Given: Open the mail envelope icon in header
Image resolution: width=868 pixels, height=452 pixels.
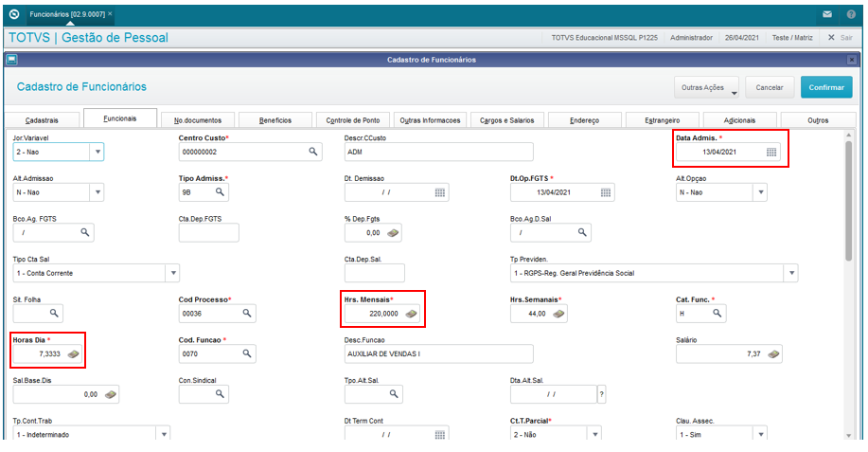Looking at the screenshot, I should pos(827,14).
